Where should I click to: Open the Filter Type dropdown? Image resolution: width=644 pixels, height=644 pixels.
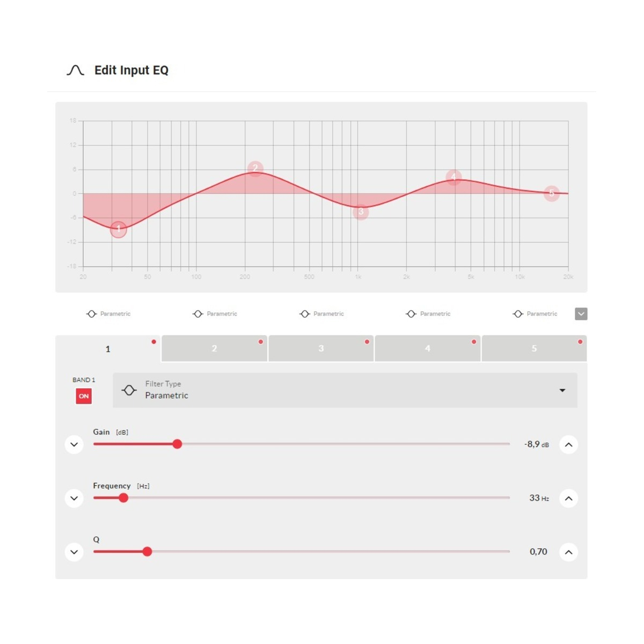pyautogui.click(x=345, y=390)
